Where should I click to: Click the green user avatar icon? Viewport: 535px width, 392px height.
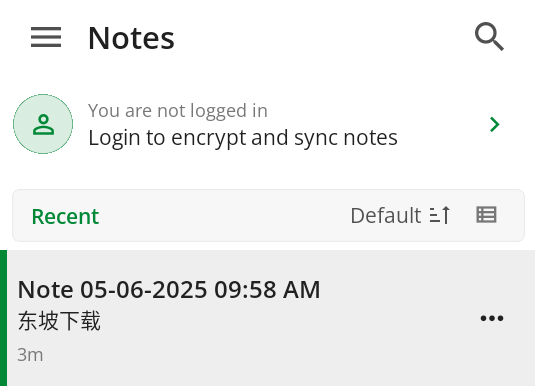(x=43, y=124)
